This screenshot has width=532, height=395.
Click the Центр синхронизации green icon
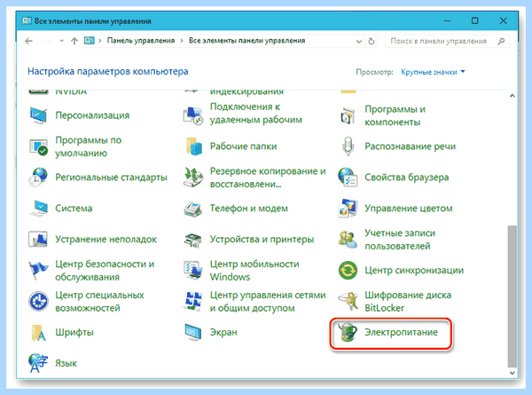tap(348, 271)
